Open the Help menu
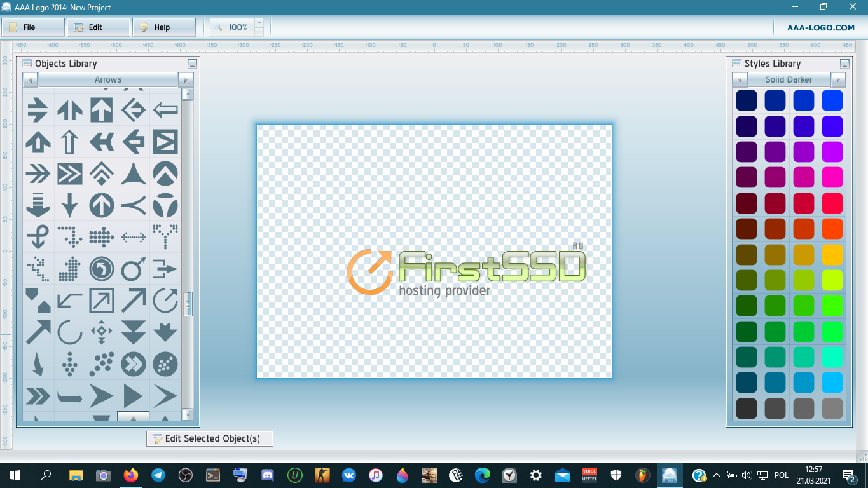The width and height of the screenshot is (868, 488). point(164,27)
